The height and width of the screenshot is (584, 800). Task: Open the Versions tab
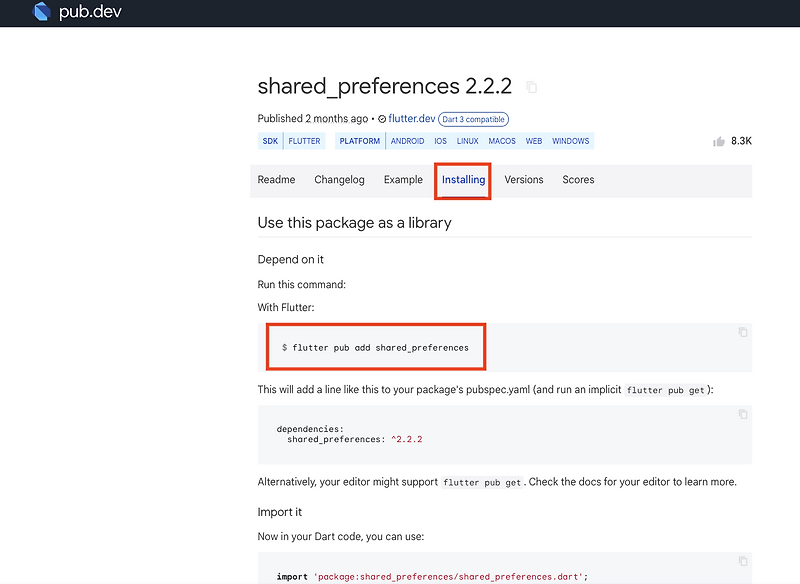point(523,180)
